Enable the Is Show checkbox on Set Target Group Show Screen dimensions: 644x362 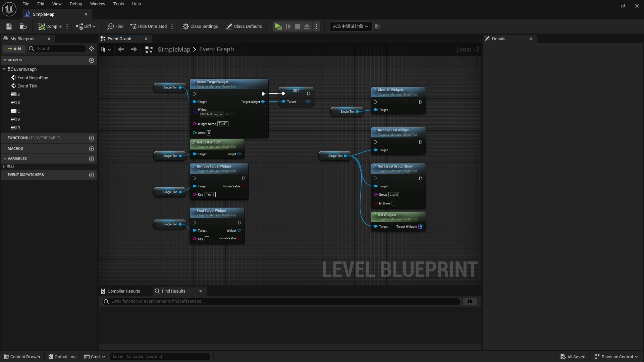pyautogui.click(x=393, y=203)
